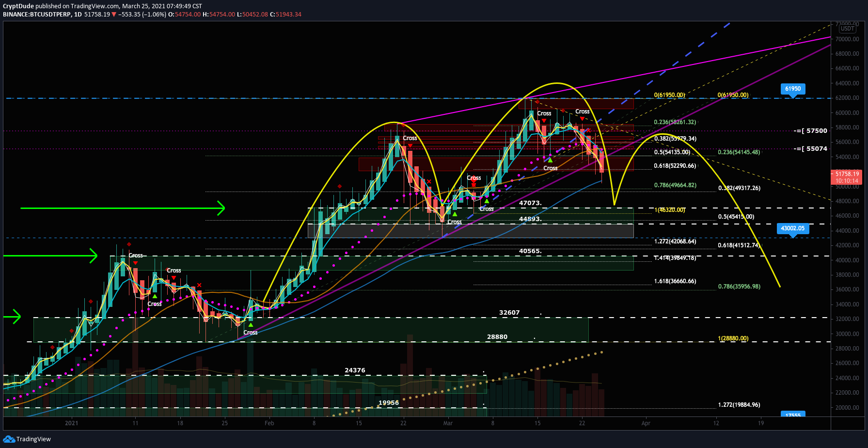This screenshot has height=448, width=868.
Task: Click the 30000.00 price axis tick
Action: [x=847, y=334]
